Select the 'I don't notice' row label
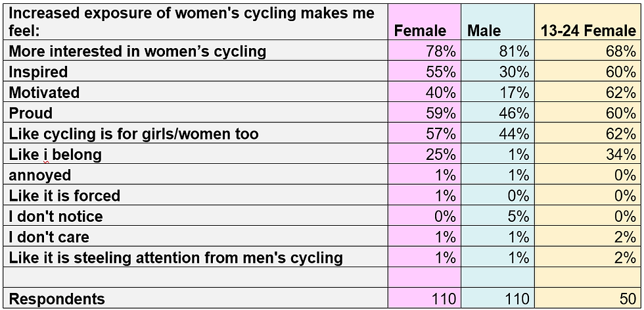 (x=196, y=215)
